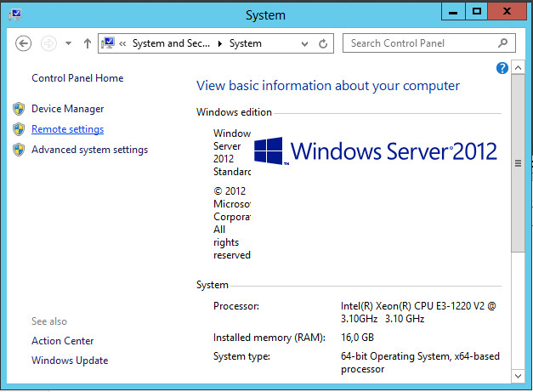Screen dimensions: 533x392
Task: Click the '16,0 GB' memory value
Action: click(x=357, y=338)
